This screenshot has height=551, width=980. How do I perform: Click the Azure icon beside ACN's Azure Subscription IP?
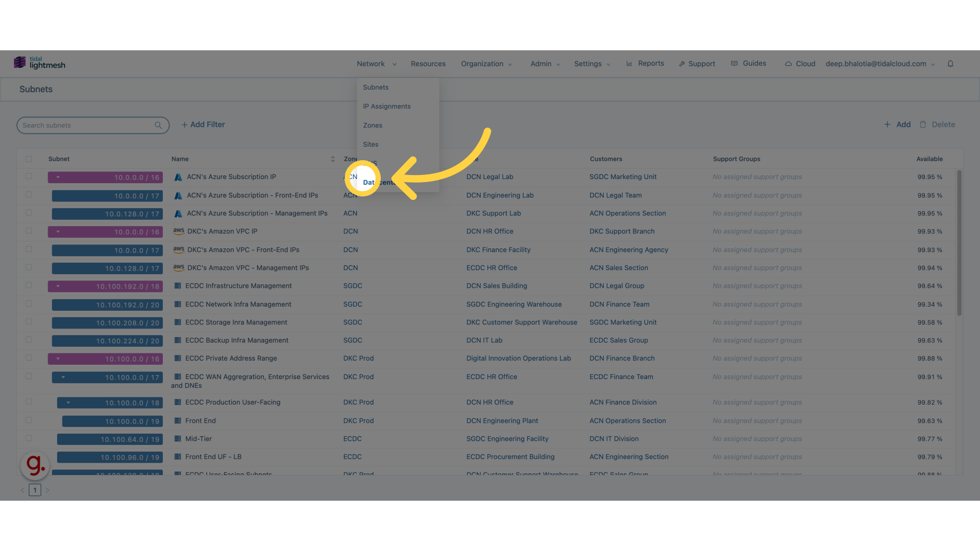(178, 177)
